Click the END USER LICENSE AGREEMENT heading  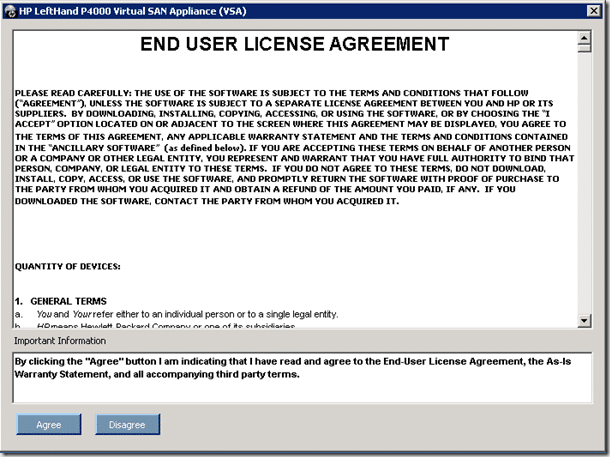[x=294, y=44]
